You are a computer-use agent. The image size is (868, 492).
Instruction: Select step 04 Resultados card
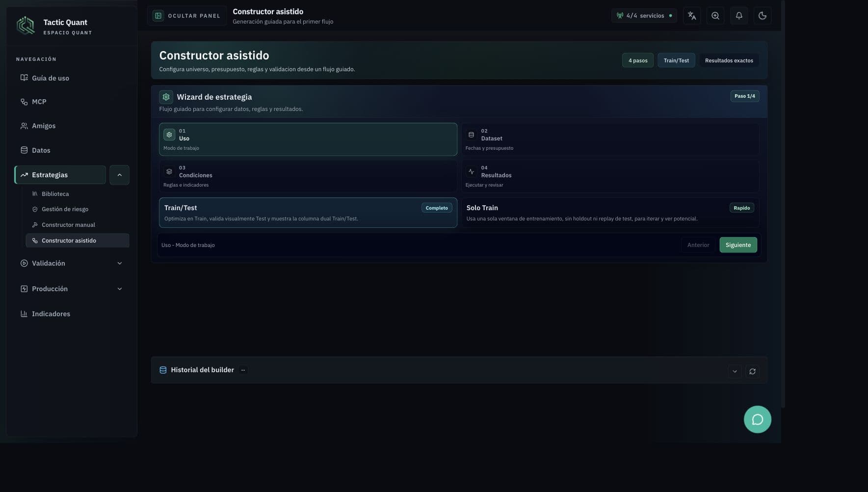[610, 176]
